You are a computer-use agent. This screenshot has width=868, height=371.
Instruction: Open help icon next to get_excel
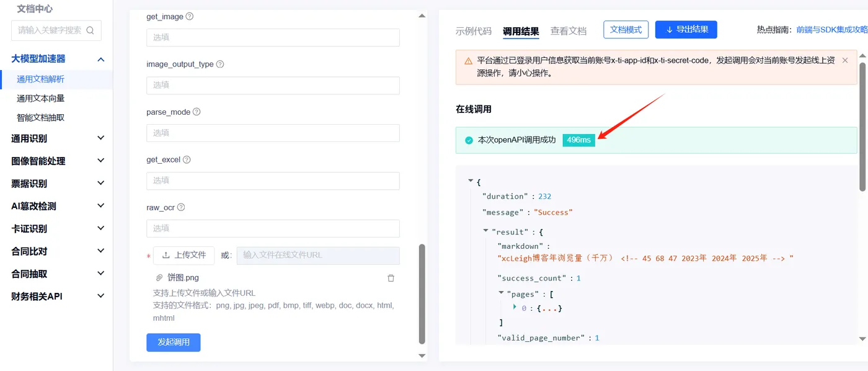click(187, 159)
